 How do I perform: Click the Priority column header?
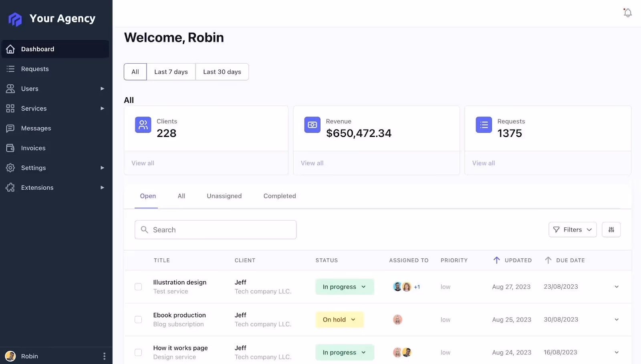coord(454,260)
